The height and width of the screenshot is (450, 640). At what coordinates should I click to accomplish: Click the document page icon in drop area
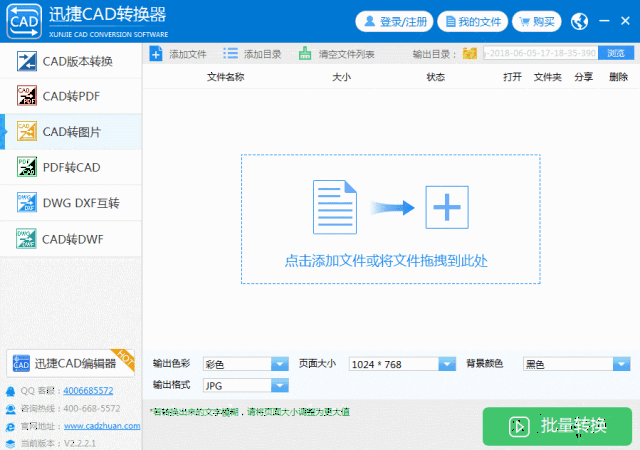tap(335, 207)
